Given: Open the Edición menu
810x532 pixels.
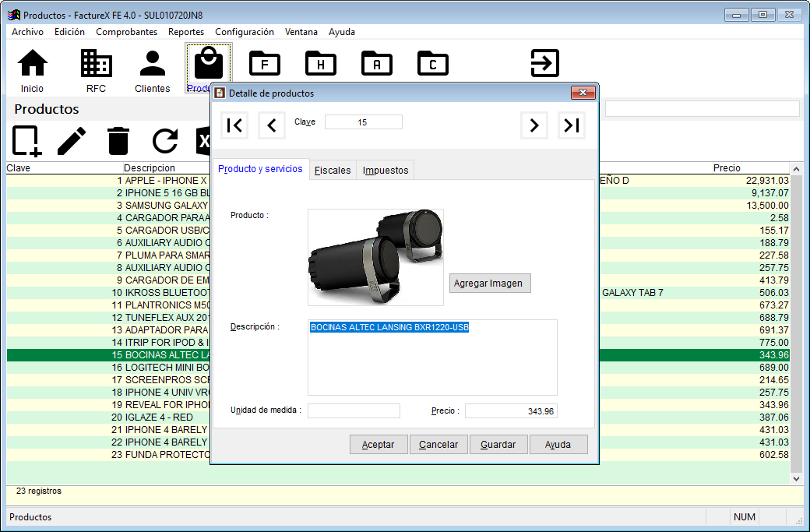Looking at the screenshot, I should point(69,32).
